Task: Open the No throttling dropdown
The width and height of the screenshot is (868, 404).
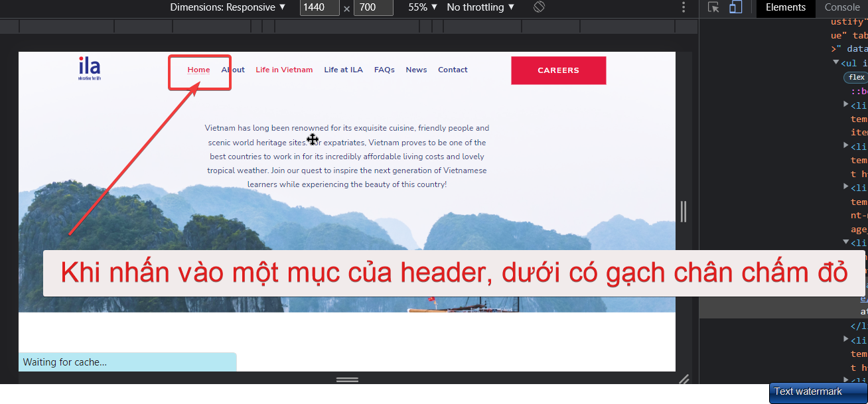Action: click(480, 7)
